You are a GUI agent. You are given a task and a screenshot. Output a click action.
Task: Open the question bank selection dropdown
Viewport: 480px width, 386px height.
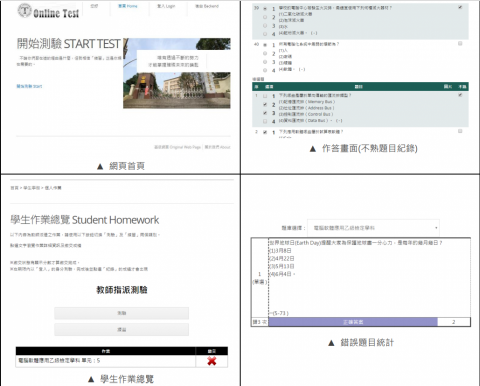(373, 228)
